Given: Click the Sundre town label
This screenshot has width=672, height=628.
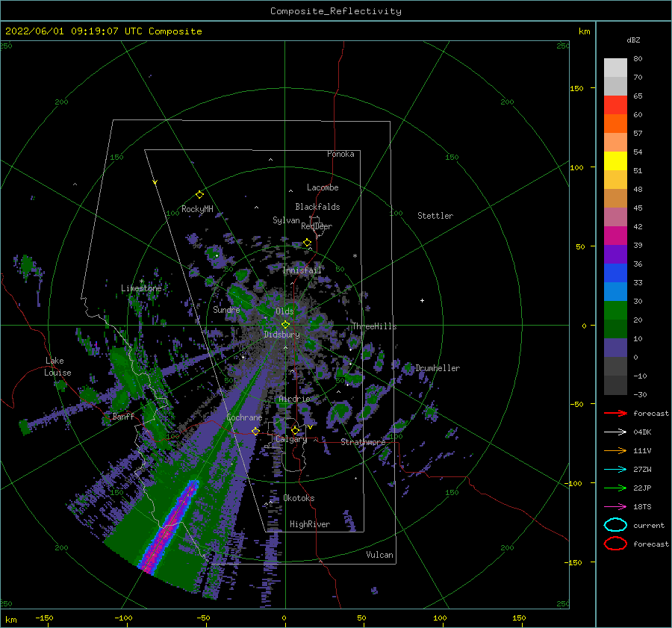Looking at the screenshot, I should tap(226, 309).
